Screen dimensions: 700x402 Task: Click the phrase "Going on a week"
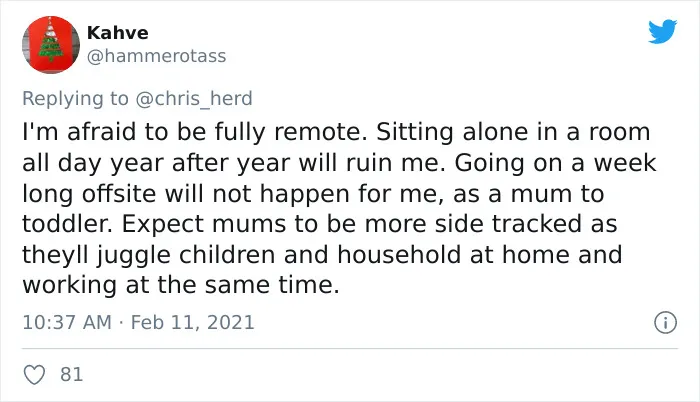tap(555, 163)
